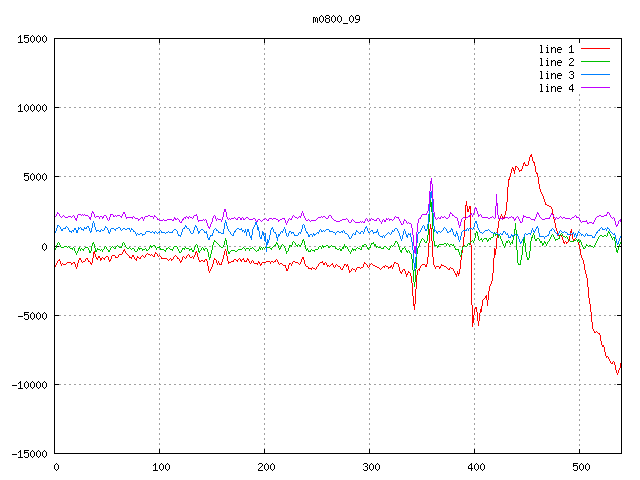
Task: Click the x-axis label 300
Action: [370, 467]
